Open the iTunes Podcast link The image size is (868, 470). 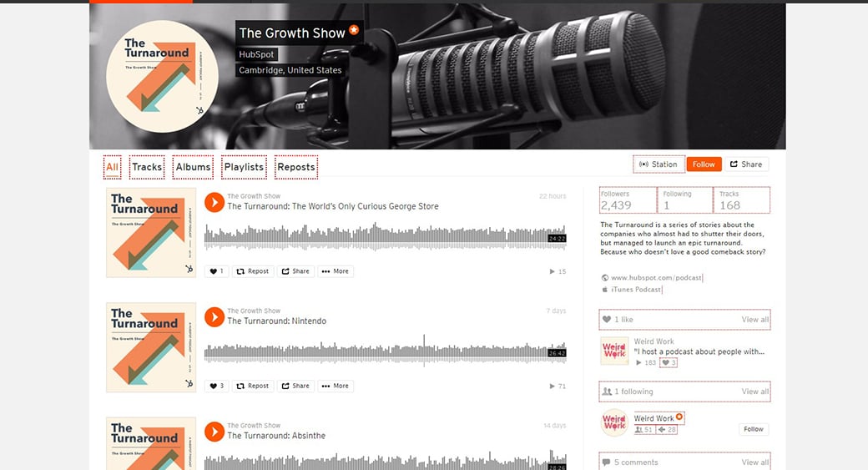click(x=636, y=290)
